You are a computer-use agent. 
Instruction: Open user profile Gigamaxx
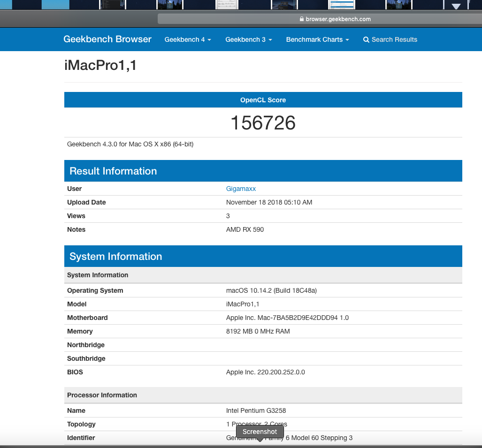(x=241, y=189)
